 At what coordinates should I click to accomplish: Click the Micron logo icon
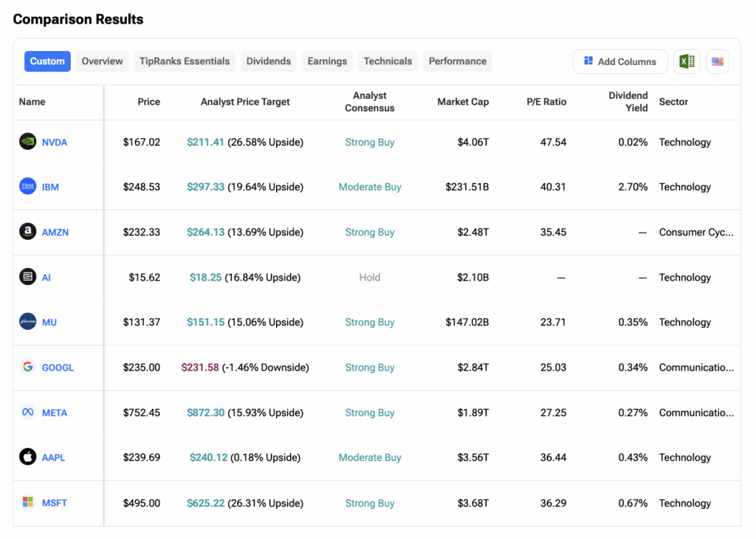tap(27, 322)
